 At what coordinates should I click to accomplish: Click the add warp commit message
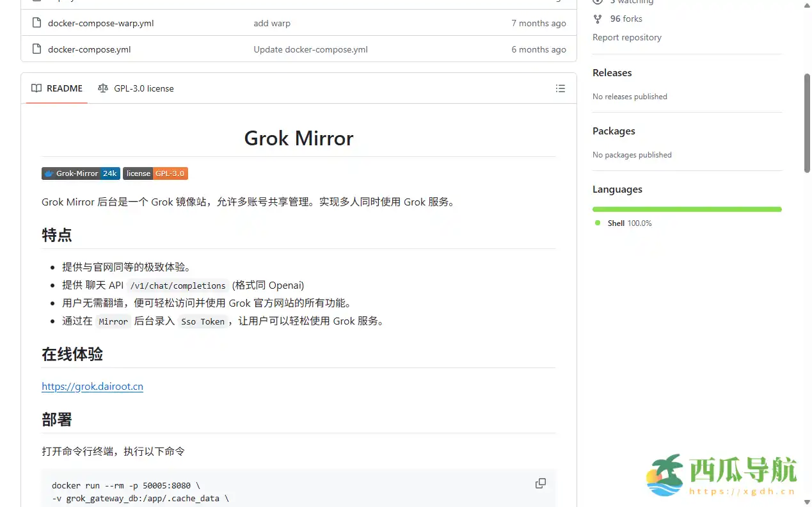tap(272, 23)
